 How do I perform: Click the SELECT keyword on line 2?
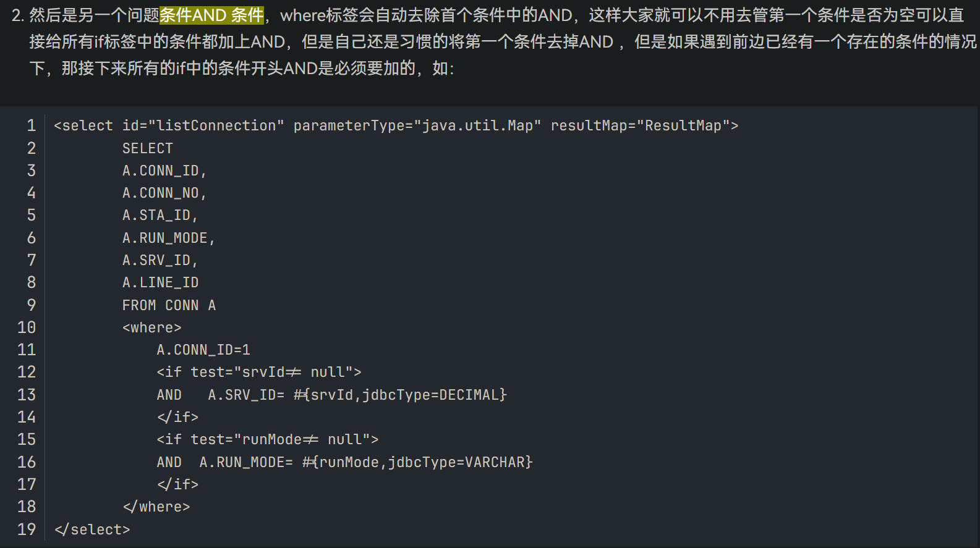point(148,148)
